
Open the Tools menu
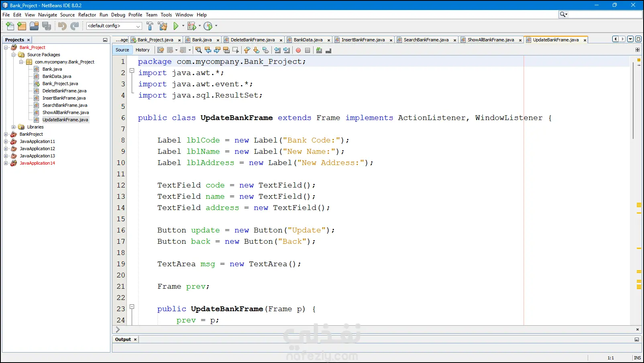(x=166, y=15)
